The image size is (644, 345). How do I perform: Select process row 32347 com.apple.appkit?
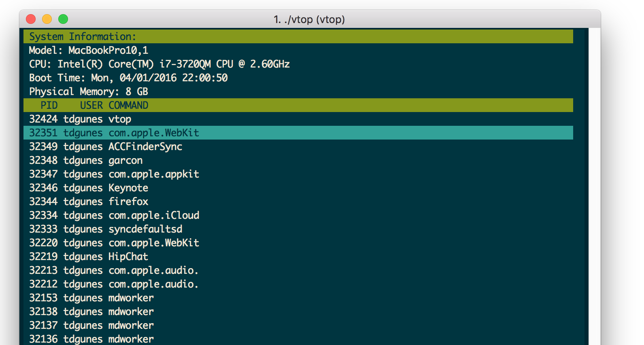tap(298, 174)
